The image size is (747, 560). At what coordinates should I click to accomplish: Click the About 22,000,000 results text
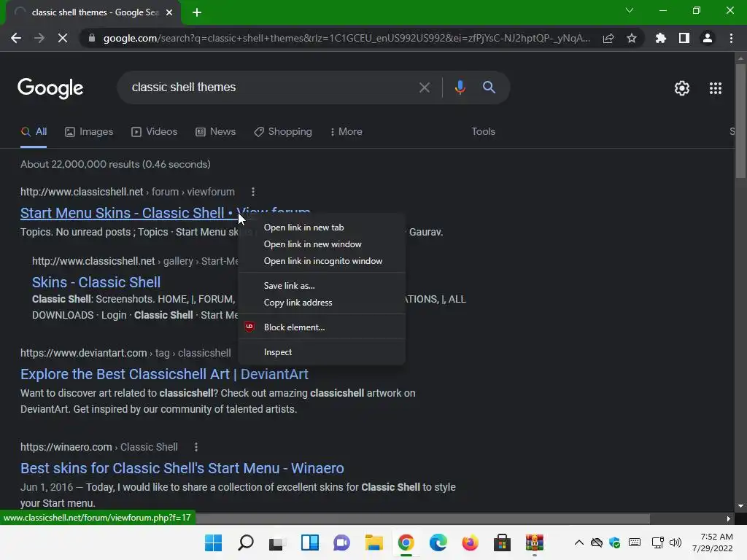tap(115, 164)
